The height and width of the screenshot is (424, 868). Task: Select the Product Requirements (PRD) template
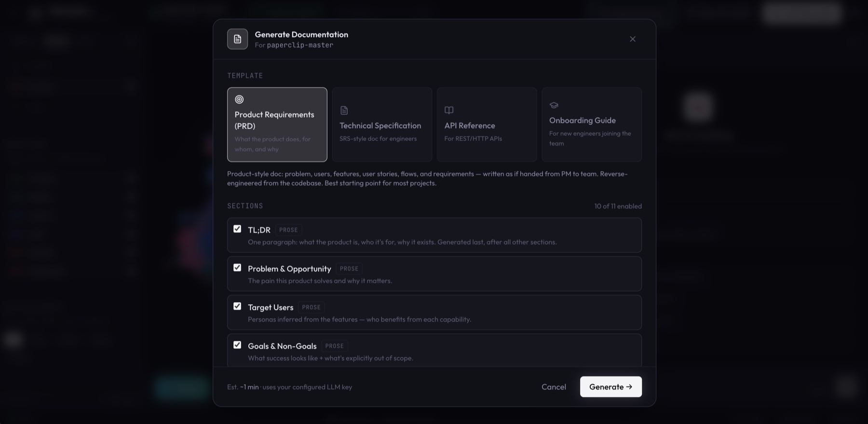coord(277,124)
